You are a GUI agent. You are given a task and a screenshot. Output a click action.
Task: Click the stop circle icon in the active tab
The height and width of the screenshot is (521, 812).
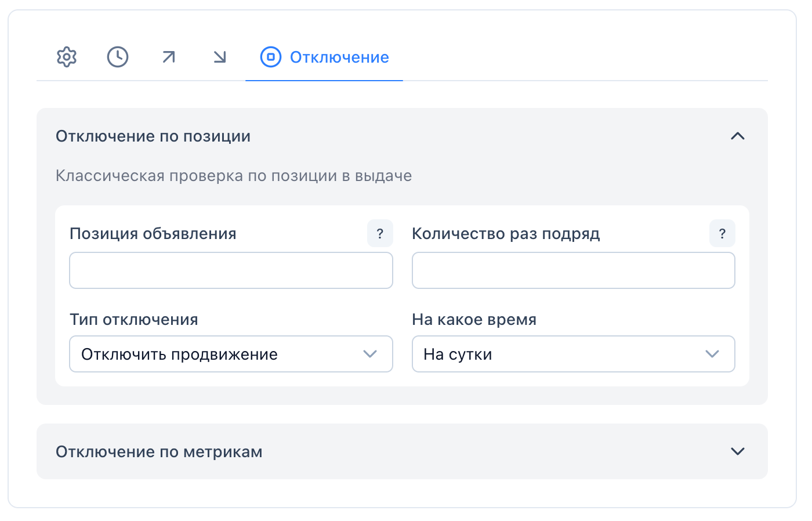tap(270, 57)
